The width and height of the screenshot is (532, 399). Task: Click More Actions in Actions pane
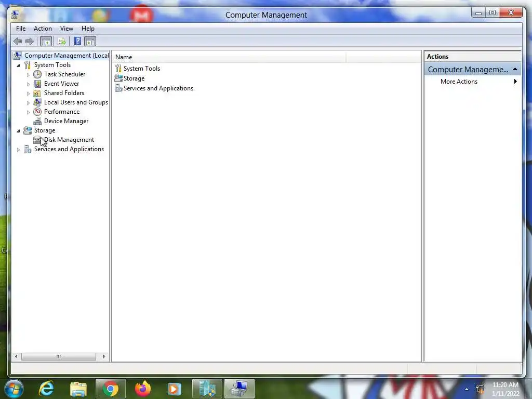click(459, 82)
